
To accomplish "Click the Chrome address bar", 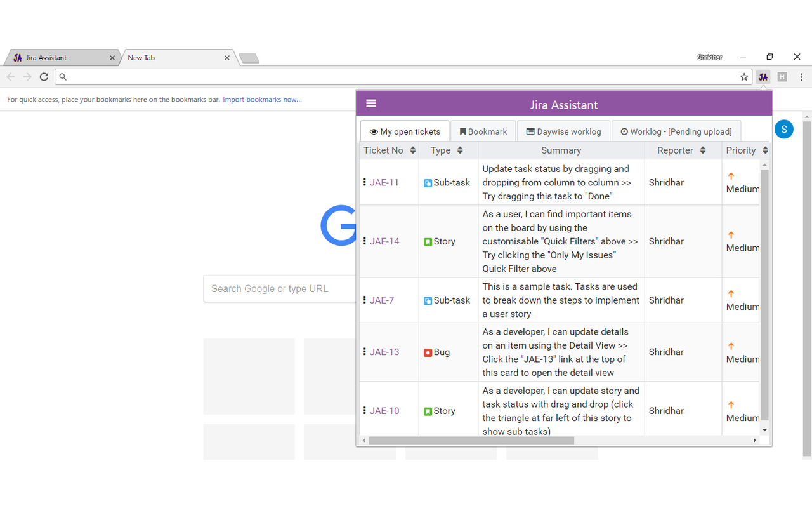I will pos(403,77).
